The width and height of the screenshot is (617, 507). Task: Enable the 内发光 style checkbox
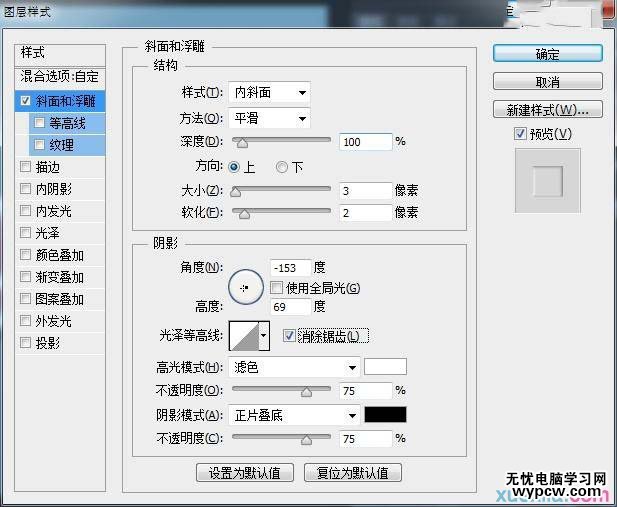point(25,211)
